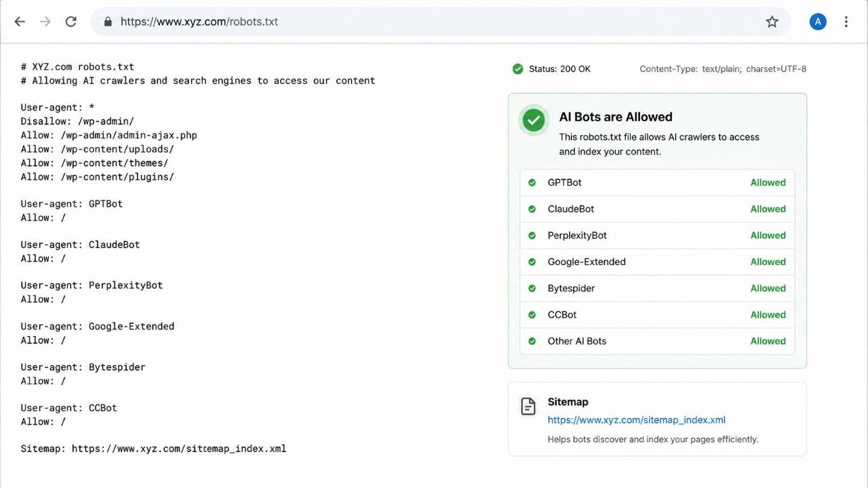Image resolution: width=868 pixels, height=488 pixels.
Task: Click the 'Status: 200 OK' text
Action: [x=559, y=68]
